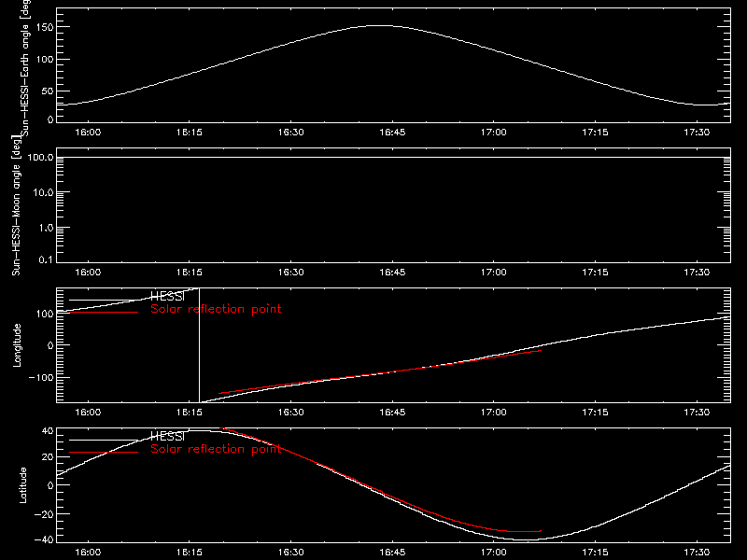Click the peak of the Sun-HESSI-Earth angle curve
Viewport: 747px width, 560px height.
[x=380, y=26]
